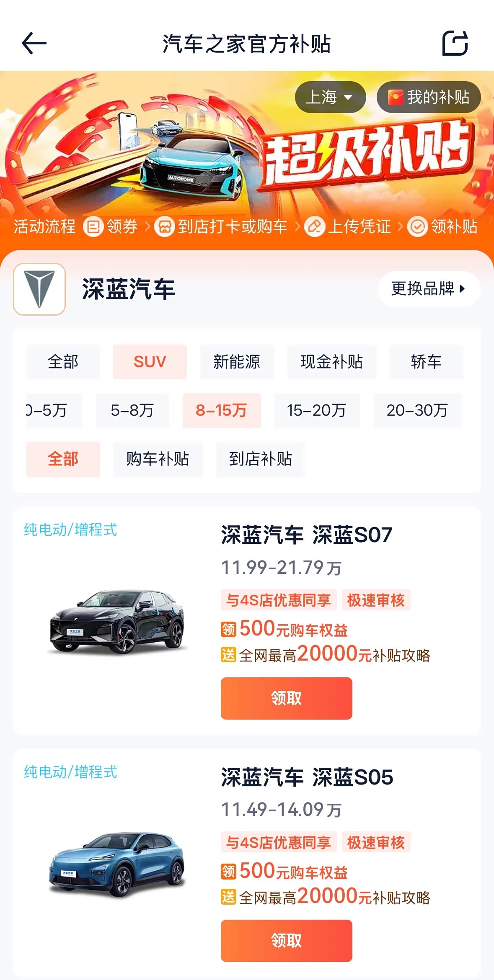The image size is (494, 980).
Task: Tap the 上传凭证 upload icon
Action: [x=314, y=227]
